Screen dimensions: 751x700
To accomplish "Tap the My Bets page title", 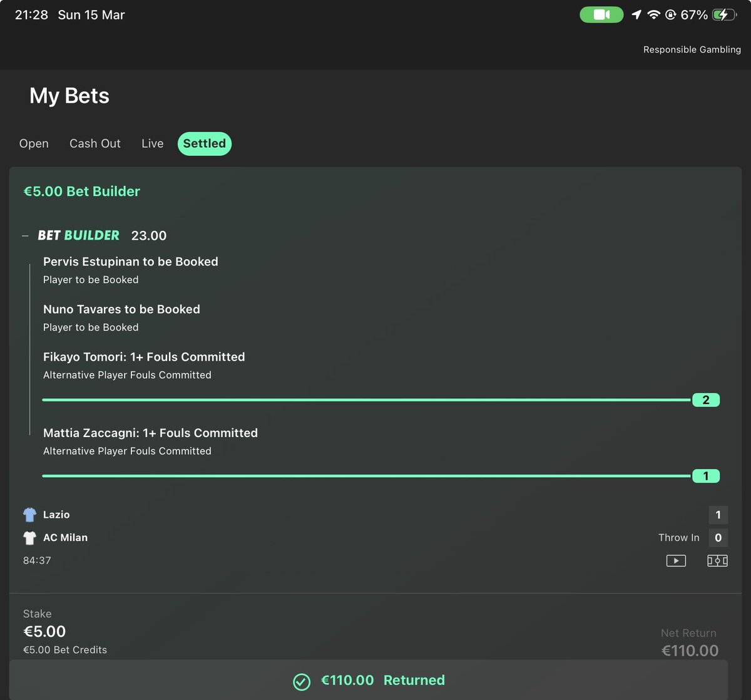I will [69, 96].
